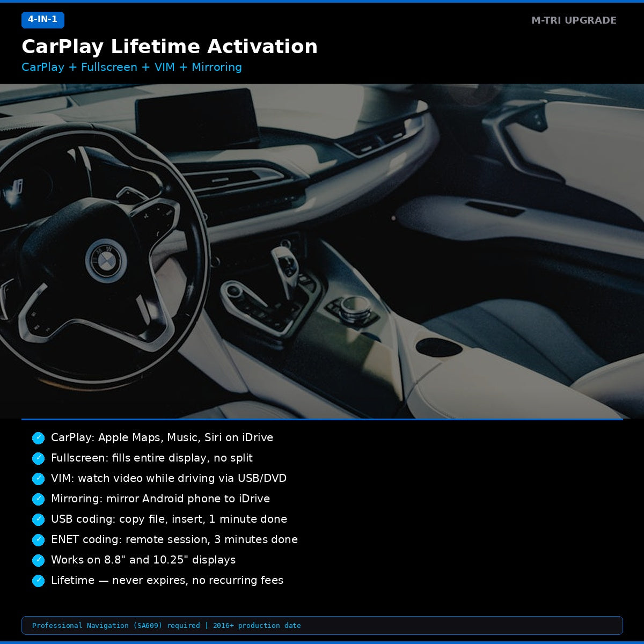Viewport: 644px width, 644px height.
Task: Click the checkmark icon beside Lifetime line
Action: (x=38, y=581)
